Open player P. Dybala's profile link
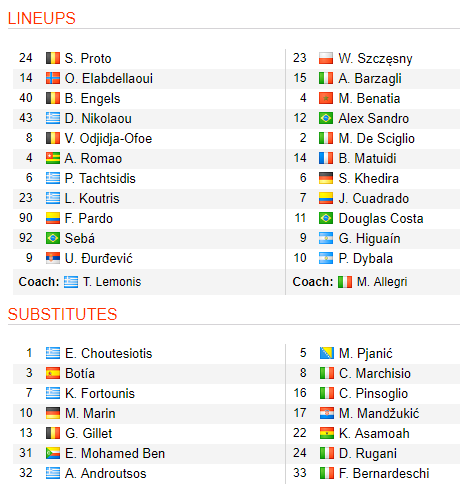Image resolution: width=460 pixels, height=497 pixels. (x=366, y=258)
